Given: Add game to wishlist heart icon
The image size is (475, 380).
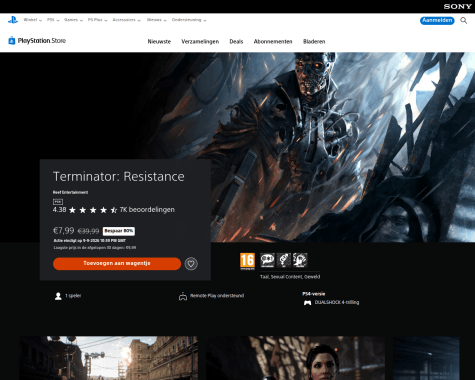Looking at the screenshot, I should [x=191, y=264].
